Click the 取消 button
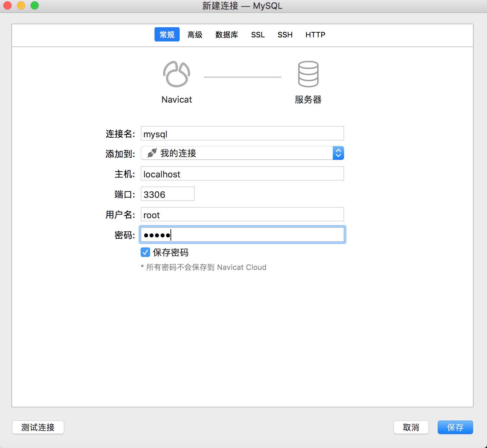Viewport: 487px width, 448px height. [411, 427]
